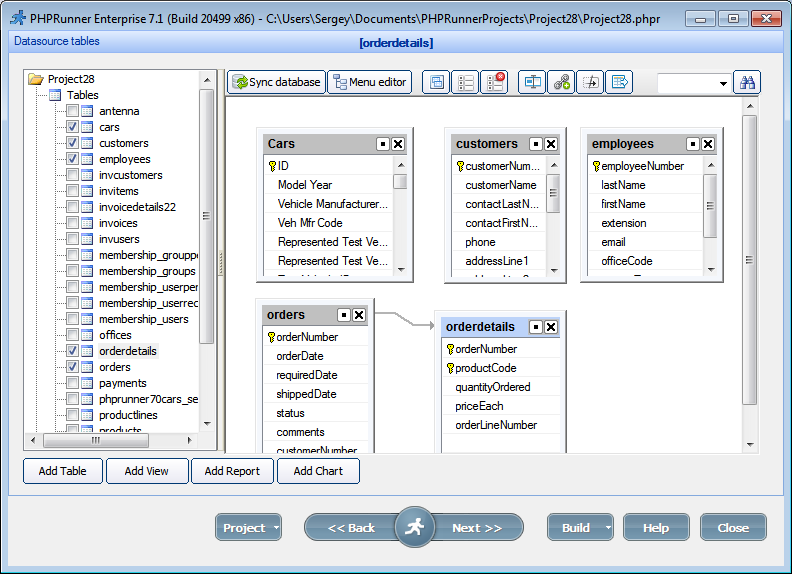Click the red-badged list toolbar icon
Image resolution: width=792 pixels, height=574 pixels.
tap(493, 83)
